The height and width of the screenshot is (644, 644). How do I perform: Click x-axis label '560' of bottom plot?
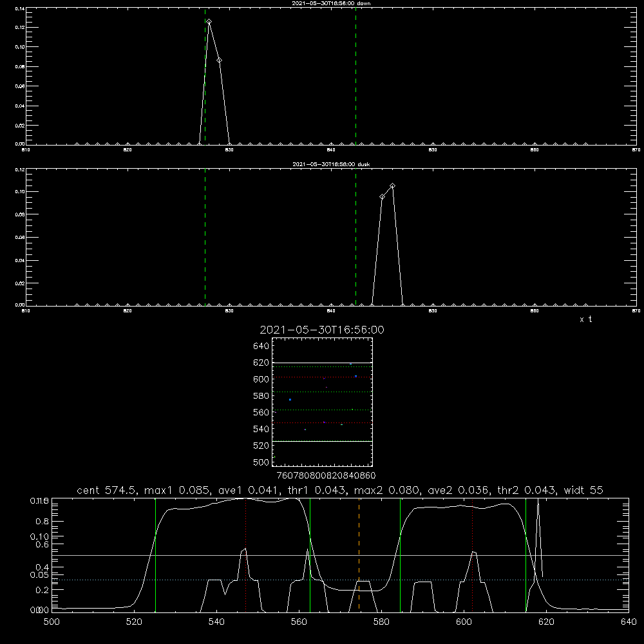pos(299,622)
